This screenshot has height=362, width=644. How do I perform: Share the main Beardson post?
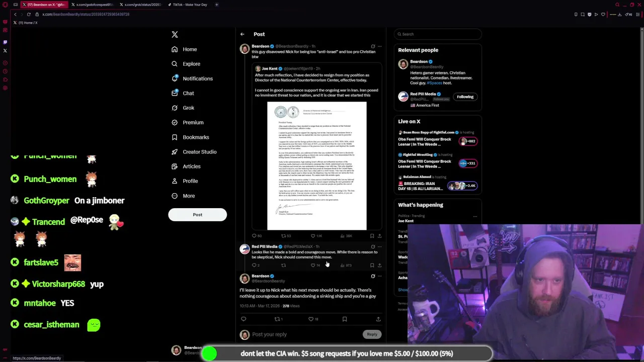click(x=378, y=319)
